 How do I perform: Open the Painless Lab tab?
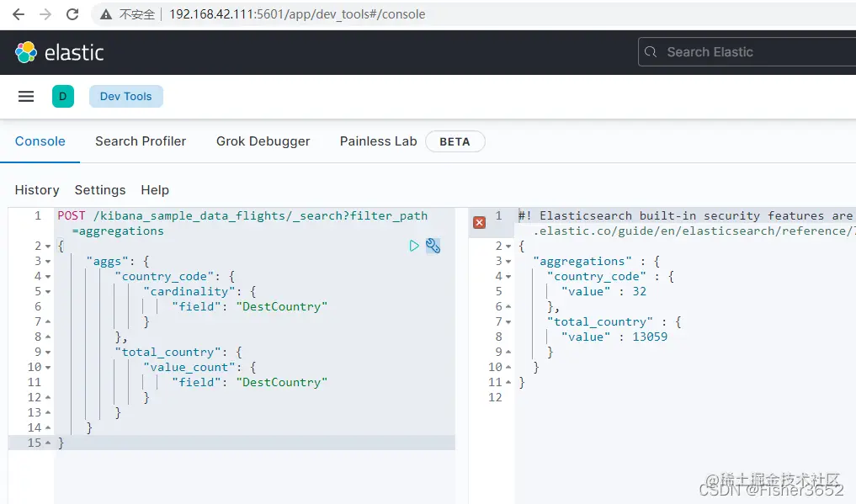378,141
